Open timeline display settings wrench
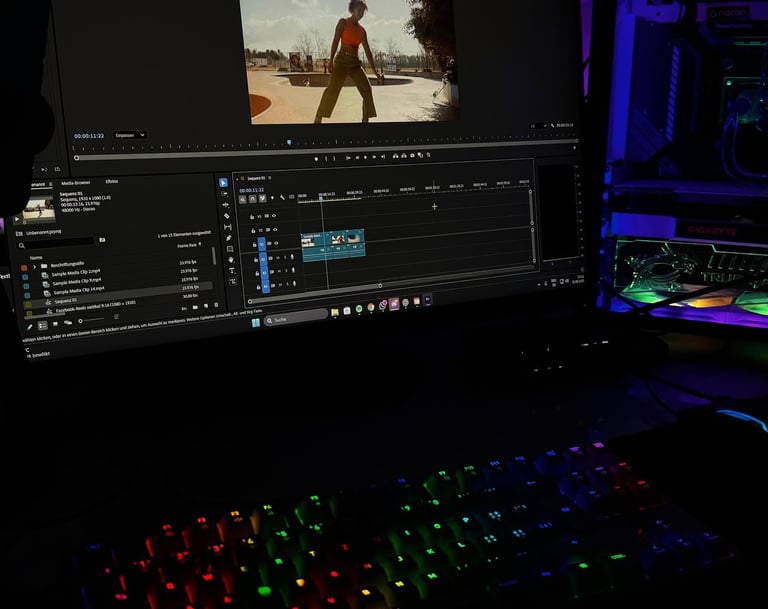The image size is (768, 609). pos(283,197)
